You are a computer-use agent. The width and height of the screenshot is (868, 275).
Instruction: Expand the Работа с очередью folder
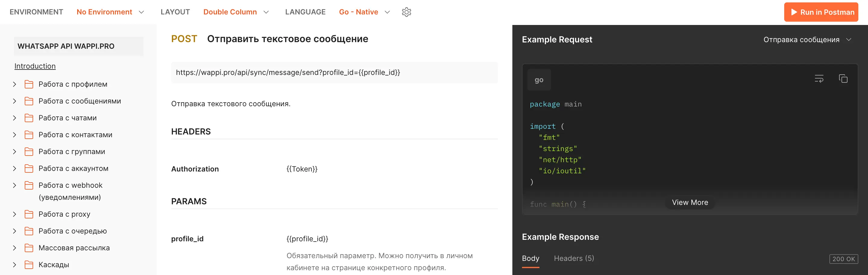coord(14,231)
